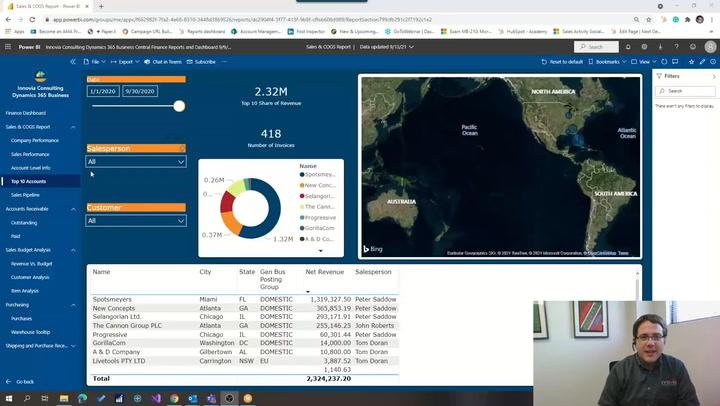The image size is (720, 406).
Task: Expand the Data updated dropdown chevron
Action: coord(411,47)
